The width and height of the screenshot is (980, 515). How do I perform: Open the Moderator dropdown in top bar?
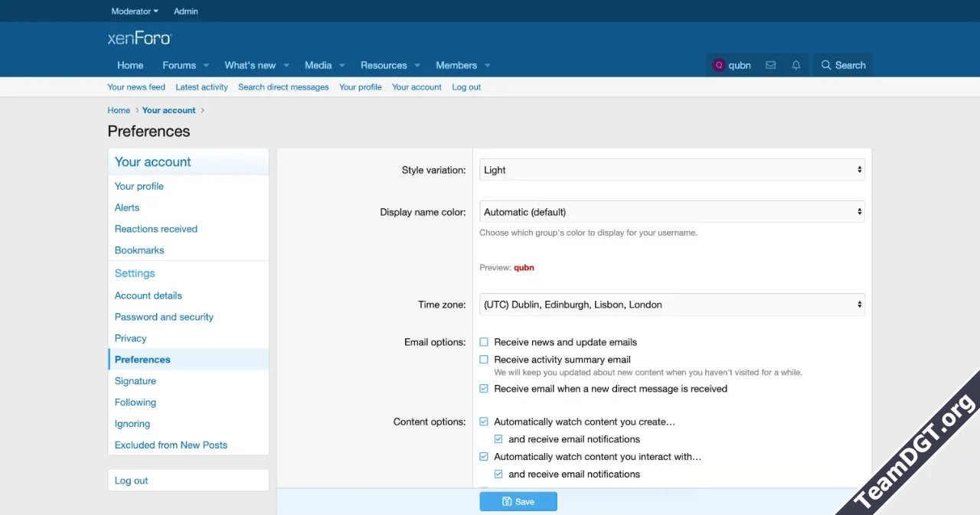click(135, 11)
